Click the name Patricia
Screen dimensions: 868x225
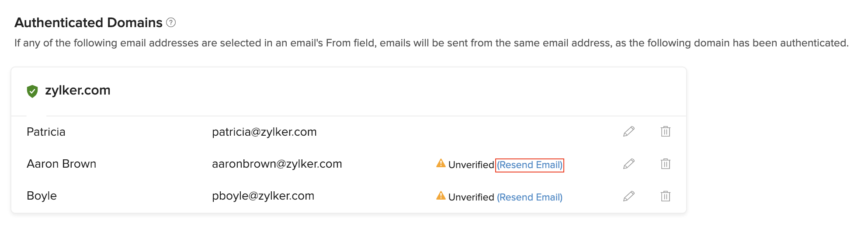point(46,132)
